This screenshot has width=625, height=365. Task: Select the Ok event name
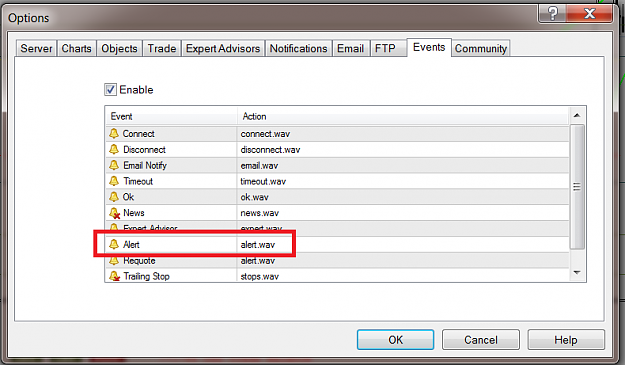click(x=128, y=197)
